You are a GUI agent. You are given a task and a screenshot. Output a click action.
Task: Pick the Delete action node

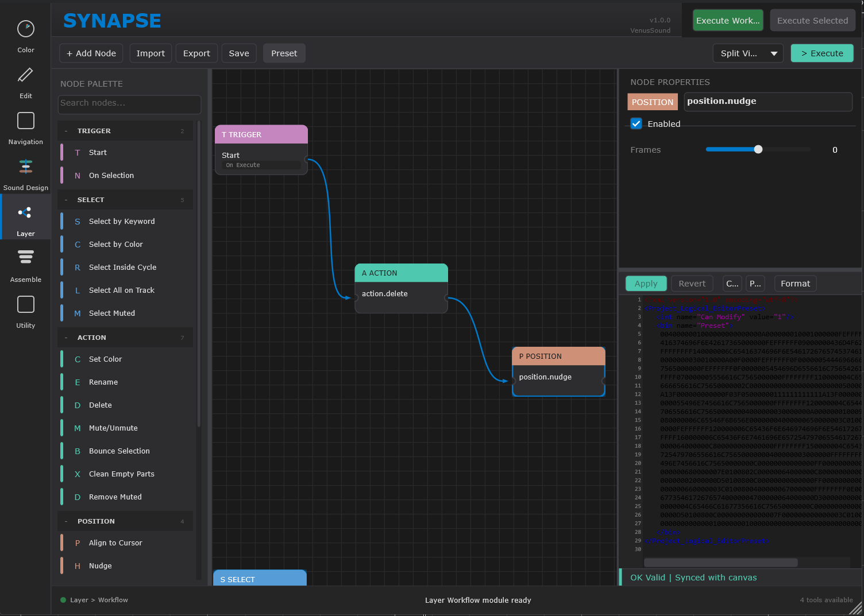click(126, 405)
